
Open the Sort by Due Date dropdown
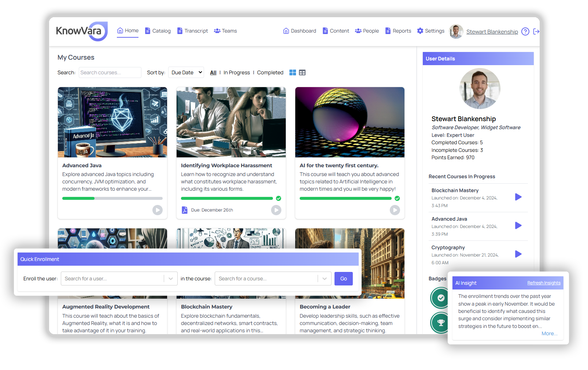pyautogui.click(x=186, y=72)
